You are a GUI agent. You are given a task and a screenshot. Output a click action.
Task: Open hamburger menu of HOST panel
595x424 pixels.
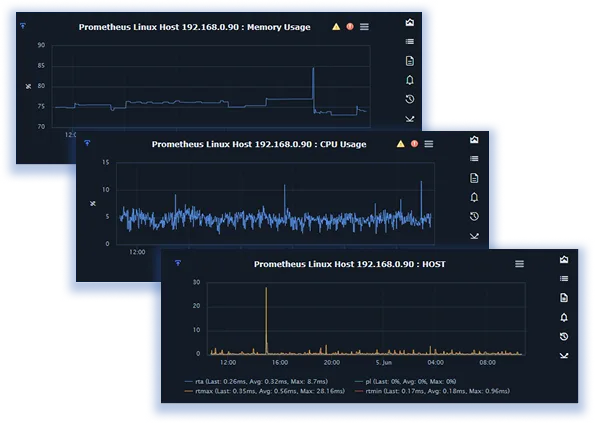[x=519, y=264]
